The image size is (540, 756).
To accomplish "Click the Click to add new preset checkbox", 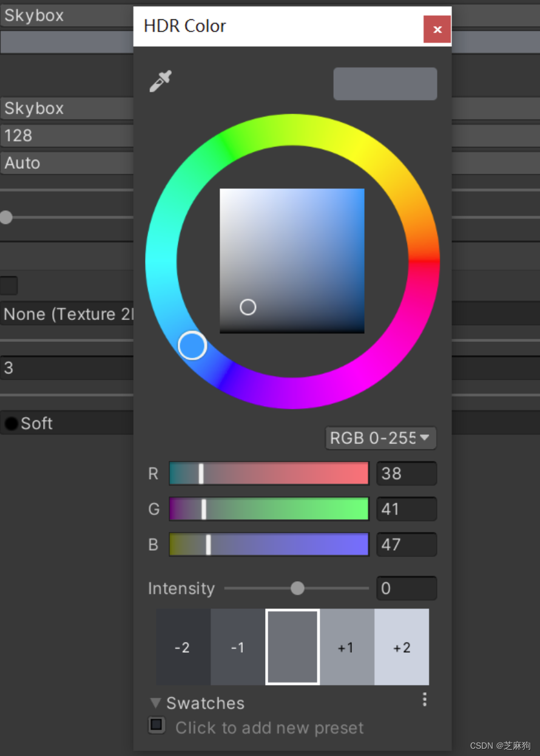I will tap(156, 725).
